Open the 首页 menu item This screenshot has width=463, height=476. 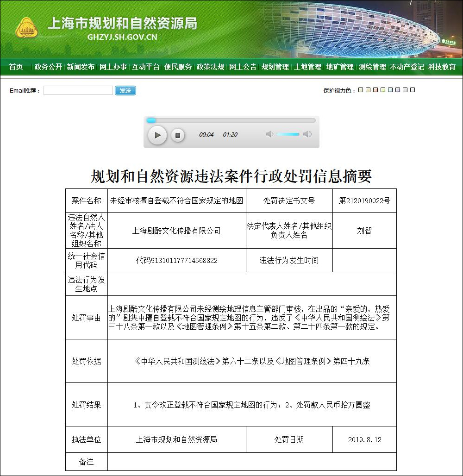(x=15, y=67)
